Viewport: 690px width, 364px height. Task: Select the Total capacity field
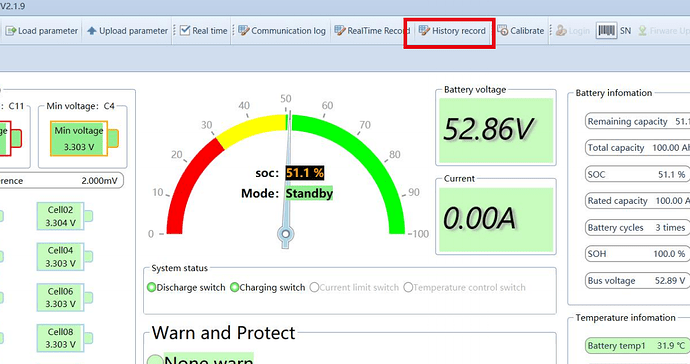(637, 148)
